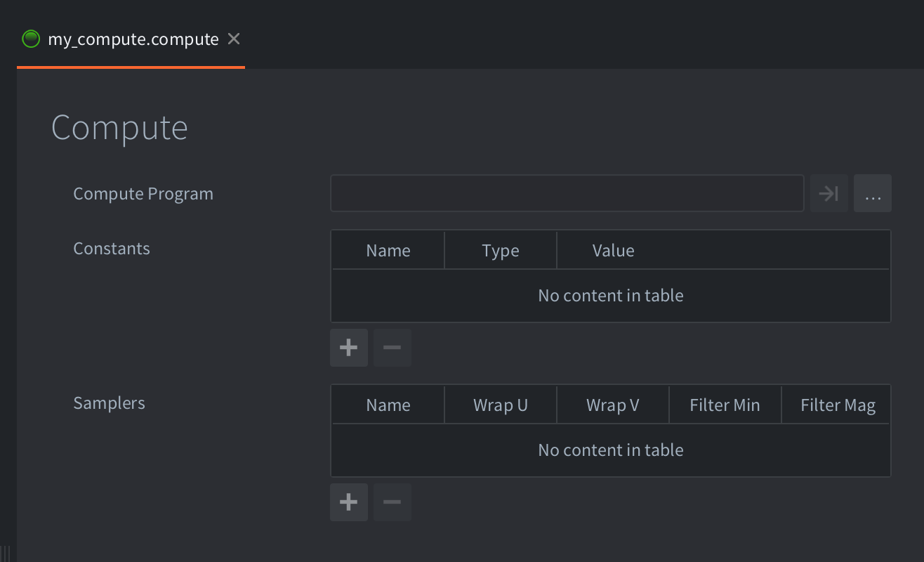Sort Samplers by the Name column
The width and height of the screenshot is (924, 562).
pos(388,405)
